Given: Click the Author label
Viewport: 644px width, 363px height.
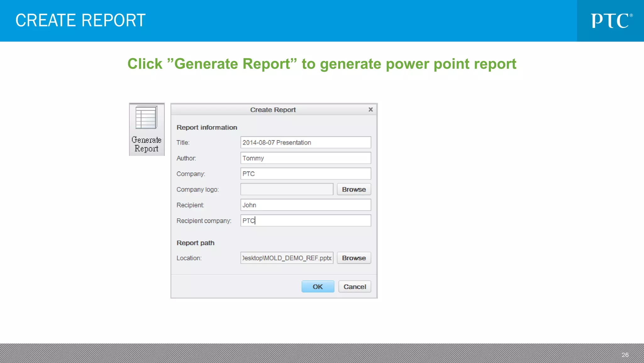Looking at the screenshot, I should coord(186,158).
